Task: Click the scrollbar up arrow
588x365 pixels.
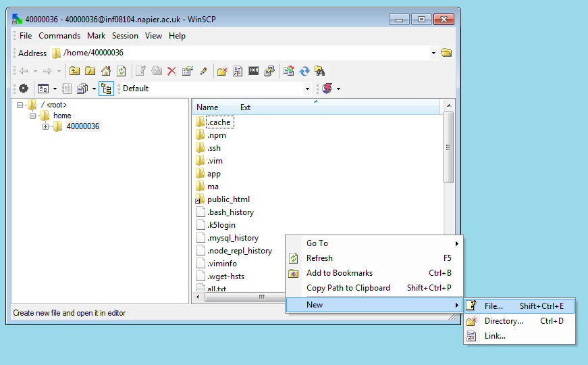Action: click(448, 105)
